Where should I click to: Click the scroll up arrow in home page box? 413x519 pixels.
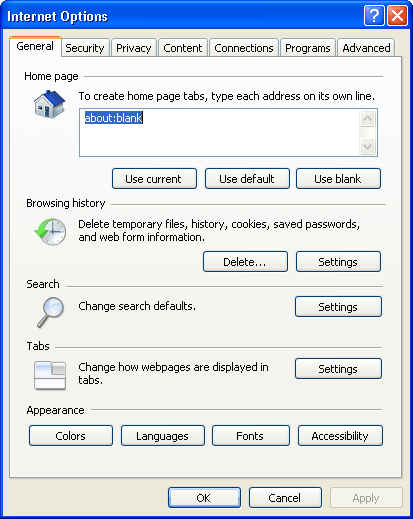[x=367, y=118]
